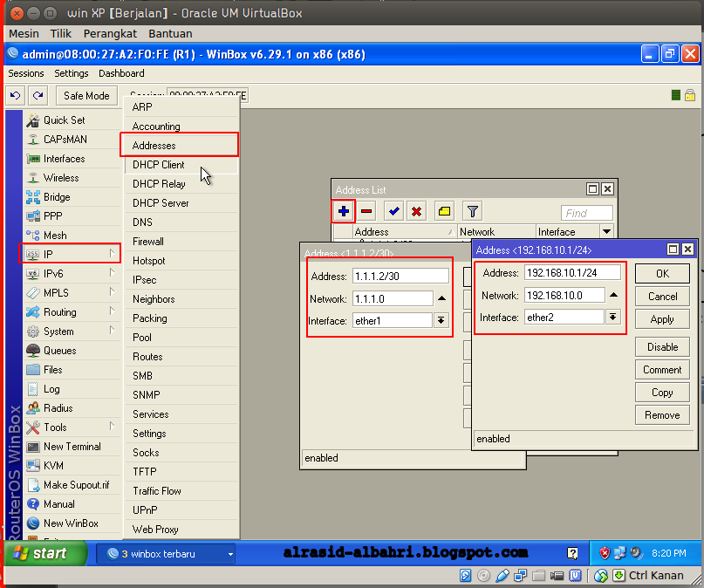Viewport: 704px width, 588px height.
Task: Click the Copy button
Action: pyautogui.click(x=663, y=393)
